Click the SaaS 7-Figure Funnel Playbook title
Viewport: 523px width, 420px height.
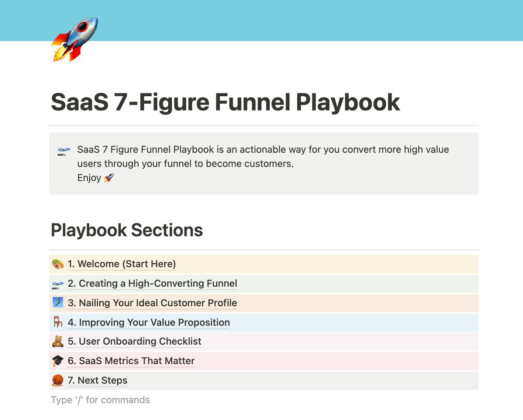point(225,102)
